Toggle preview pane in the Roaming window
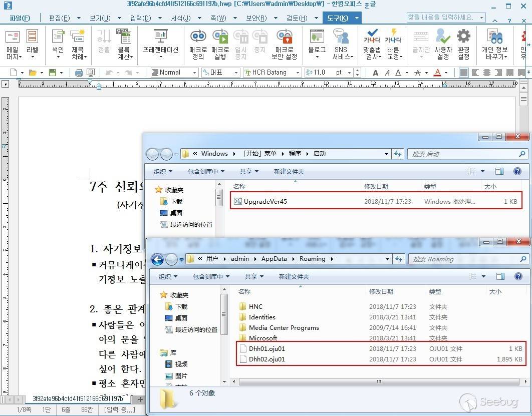This screenshot has height=416, width=532. pos(500,276)
